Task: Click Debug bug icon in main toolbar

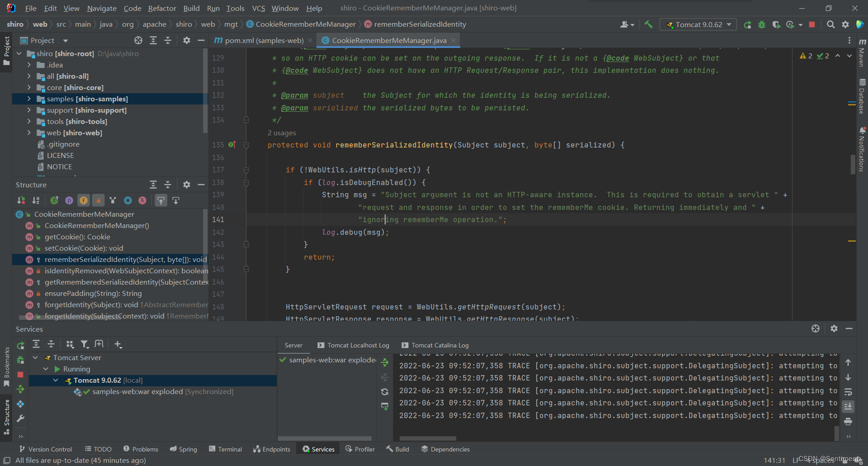Action: (x=762, y=24)
